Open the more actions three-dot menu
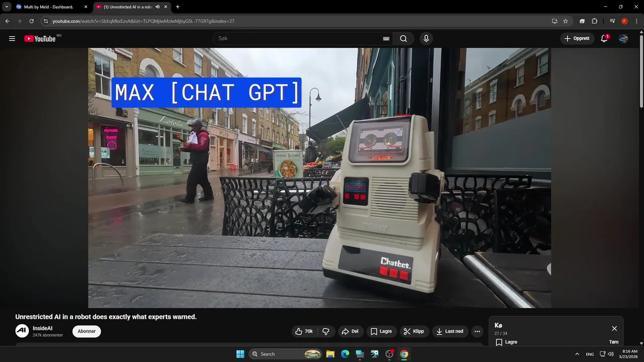 point(477,331)
